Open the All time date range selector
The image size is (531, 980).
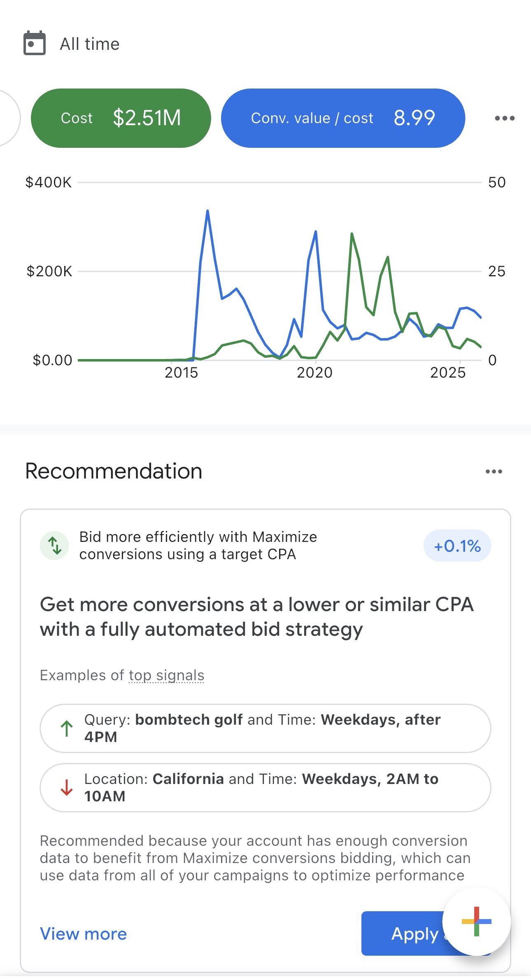pyautogui.click(x=89, y=44)
